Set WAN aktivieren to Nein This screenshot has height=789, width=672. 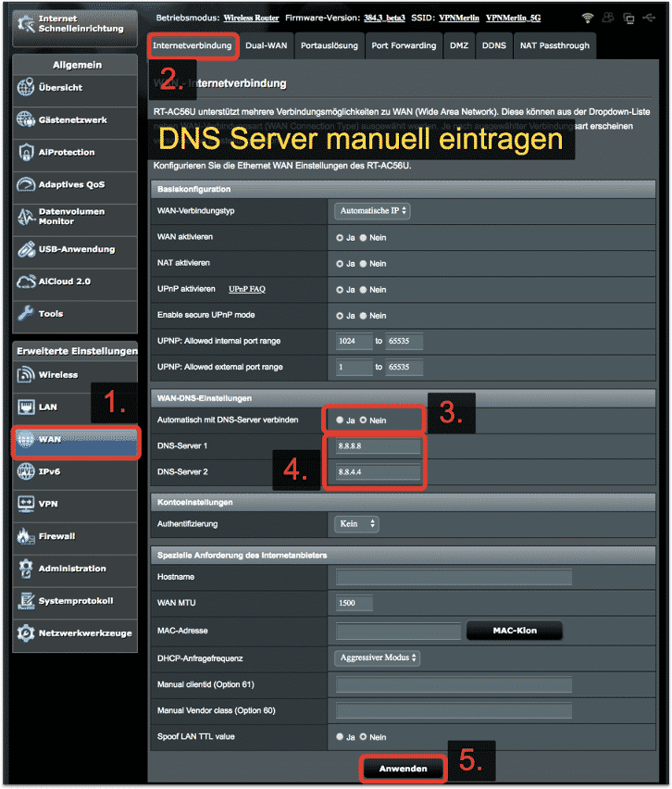coord(363,237)
